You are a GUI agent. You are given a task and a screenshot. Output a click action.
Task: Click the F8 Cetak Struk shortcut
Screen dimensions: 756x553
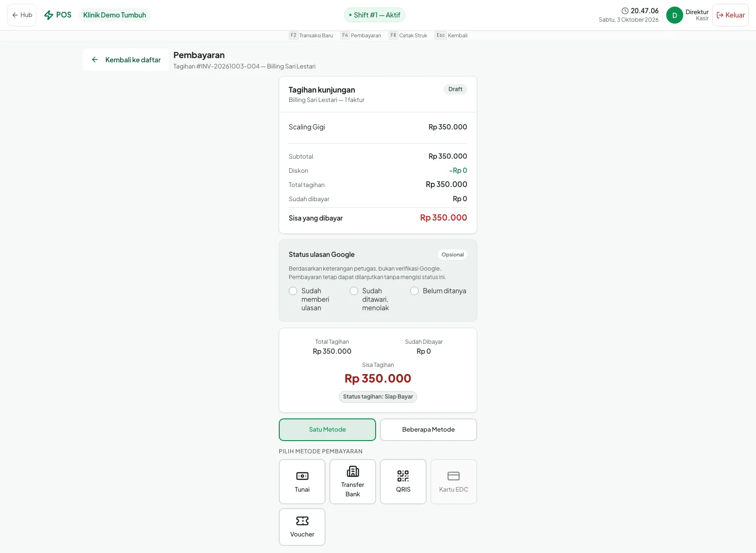[x=408, y=35]
